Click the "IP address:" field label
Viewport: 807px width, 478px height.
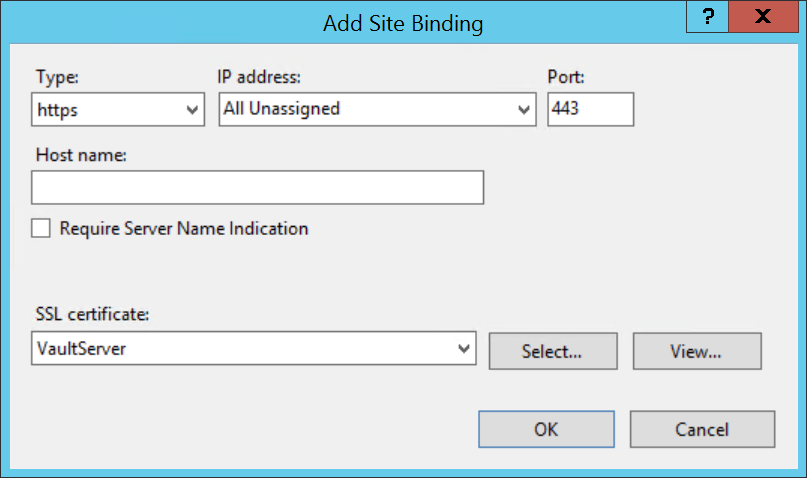click(x=259, y=76)
